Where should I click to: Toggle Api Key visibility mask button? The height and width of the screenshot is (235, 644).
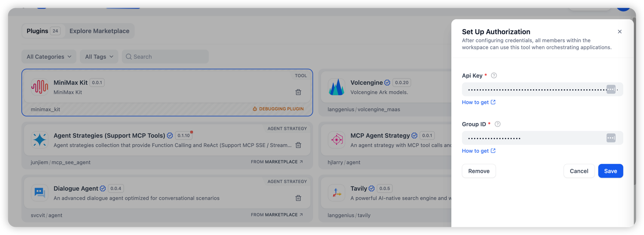pyautogui.click(x=611, y=89)
